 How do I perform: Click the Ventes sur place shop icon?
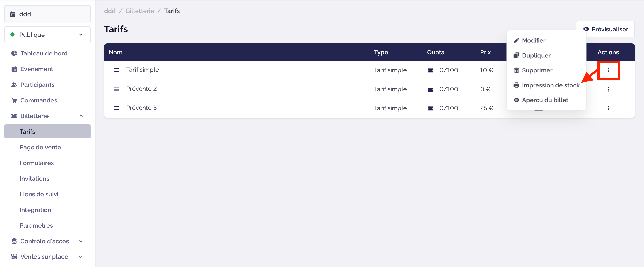[x=14, y=257]
